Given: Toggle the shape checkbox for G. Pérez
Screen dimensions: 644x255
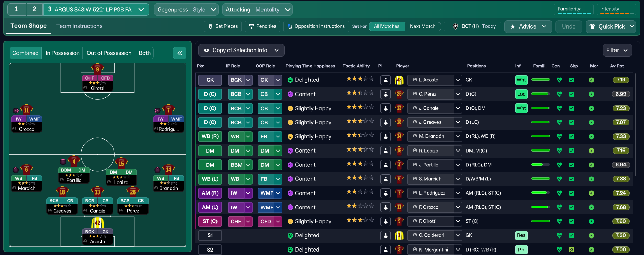Looking at the screenshot, I should [572, 94].
